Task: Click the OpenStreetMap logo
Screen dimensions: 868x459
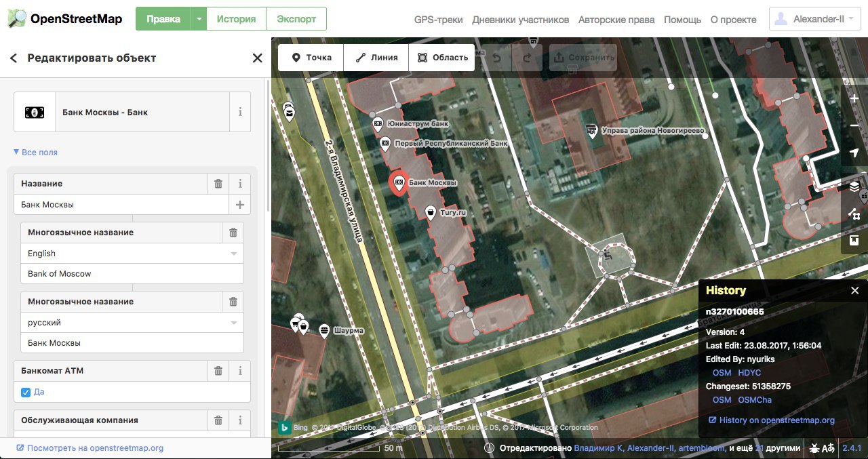Action: click(x=66, y=18)
